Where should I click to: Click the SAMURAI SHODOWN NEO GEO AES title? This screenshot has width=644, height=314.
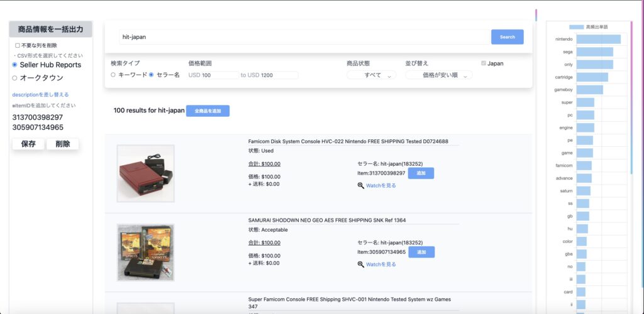click(327, 220)
